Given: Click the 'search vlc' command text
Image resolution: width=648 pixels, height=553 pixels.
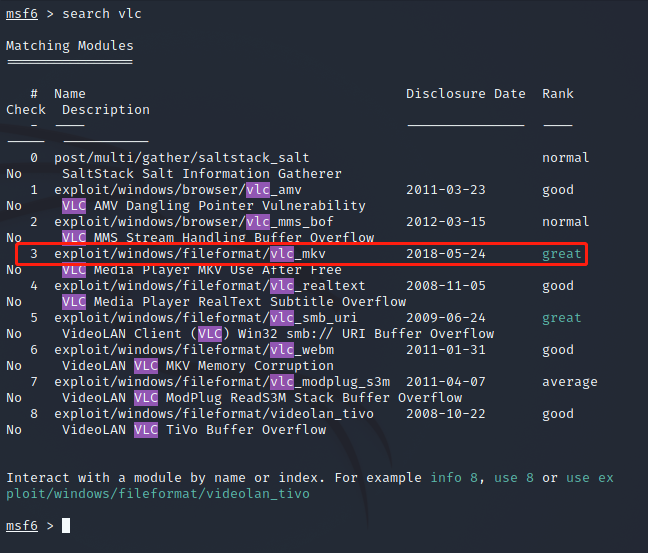Looking at the screenshot, I should pos(102,14).
